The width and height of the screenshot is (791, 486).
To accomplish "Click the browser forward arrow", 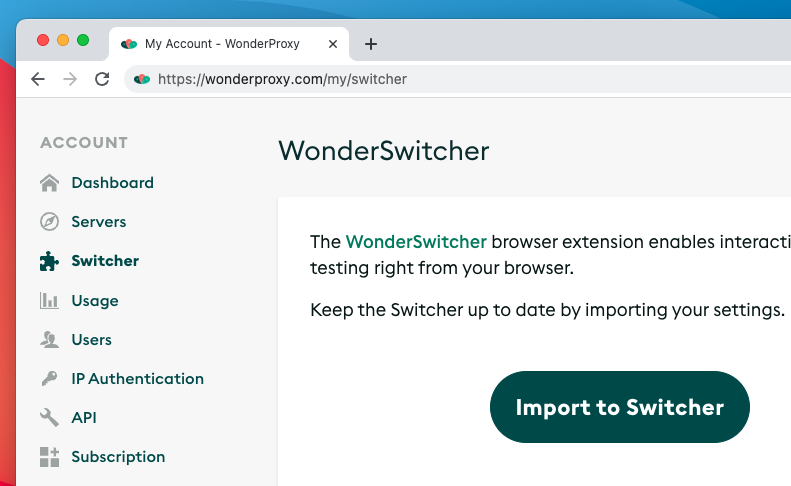I will point(70,79).
